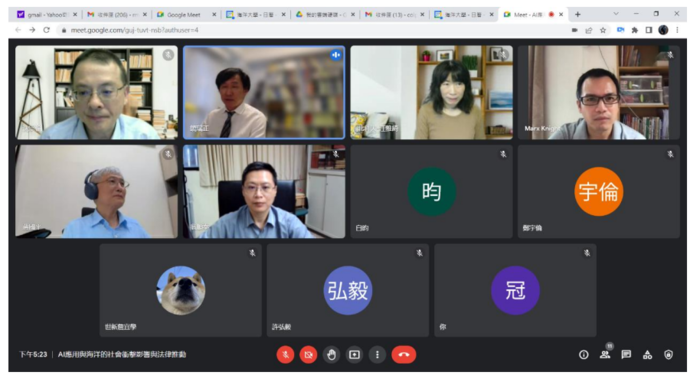The image size is (700, 385).
Task: Select the Marx Knight video tile
Action: pos(599,92)
